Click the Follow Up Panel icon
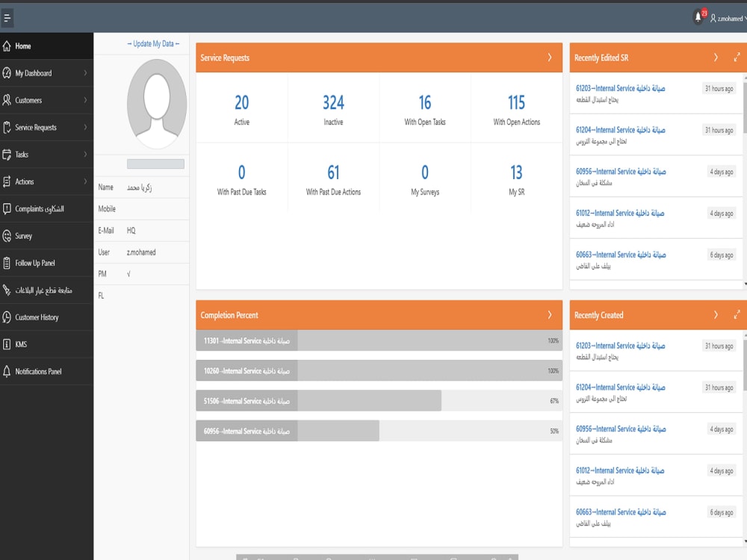This screenshot has height=560, width=747. click(x=7, y=263)
